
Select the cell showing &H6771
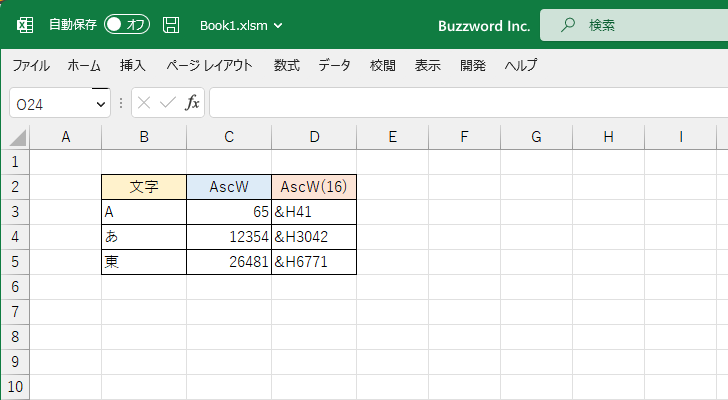coord(314,262)
